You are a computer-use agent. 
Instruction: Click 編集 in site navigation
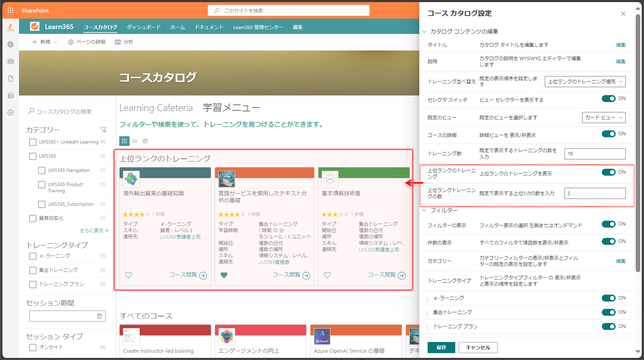tap(297, 27)
